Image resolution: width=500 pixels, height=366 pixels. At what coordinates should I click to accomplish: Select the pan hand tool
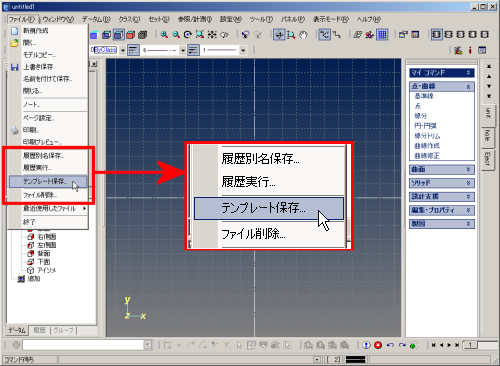pos(303,35)
